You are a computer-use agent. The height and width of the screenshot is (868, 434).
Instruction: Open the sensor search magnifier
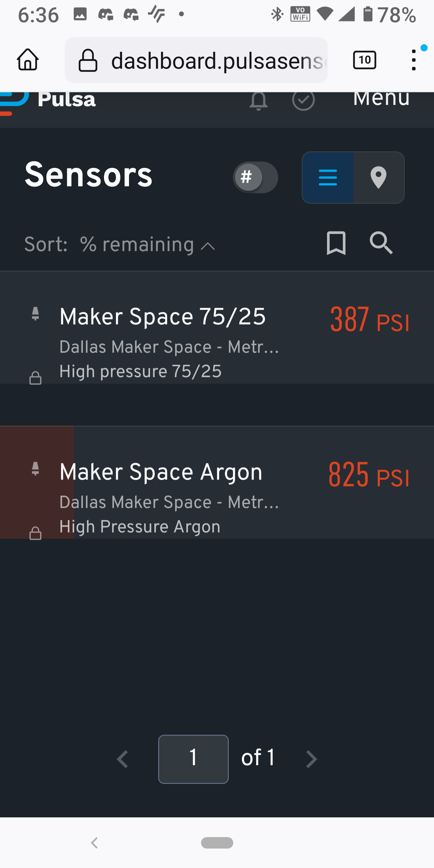[x=381, y=243]
